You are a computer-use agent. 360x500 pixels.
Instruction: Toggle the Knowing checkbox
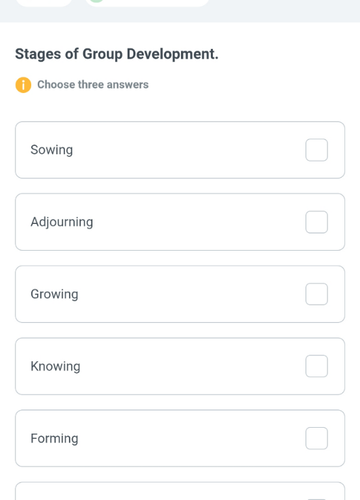(x=316, y=366)
